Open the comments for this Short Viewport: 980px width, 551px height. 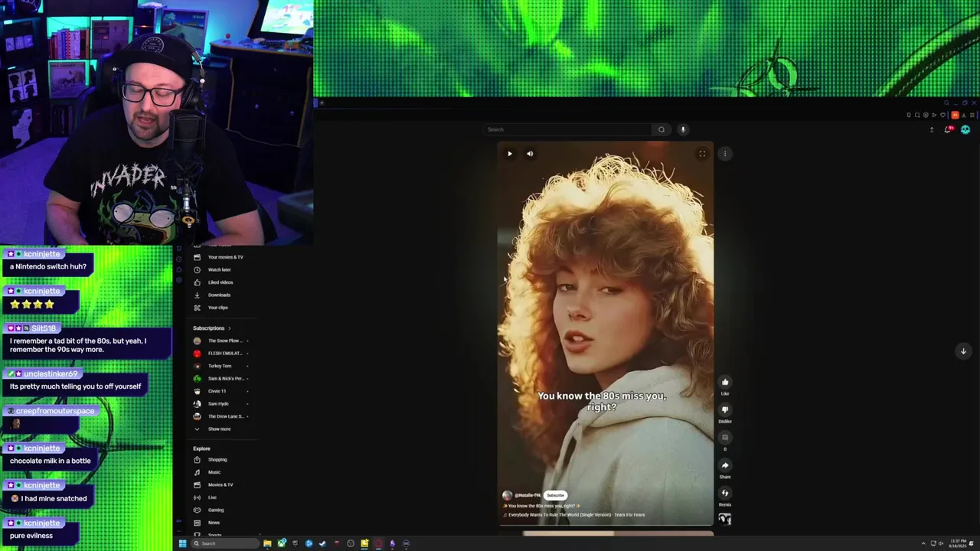(x=725, y=438)
